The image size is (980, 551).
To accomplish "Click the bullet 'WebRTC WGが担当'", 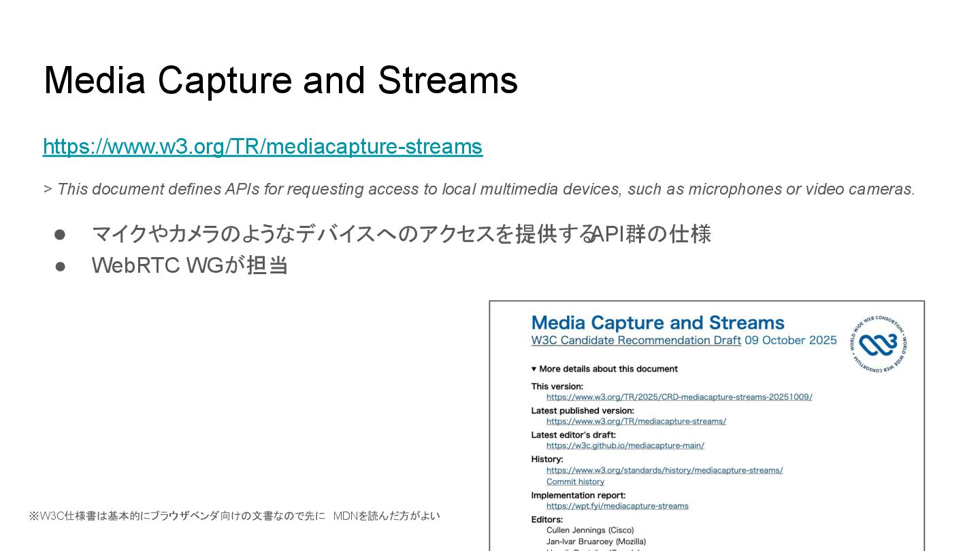I will 190,265.
